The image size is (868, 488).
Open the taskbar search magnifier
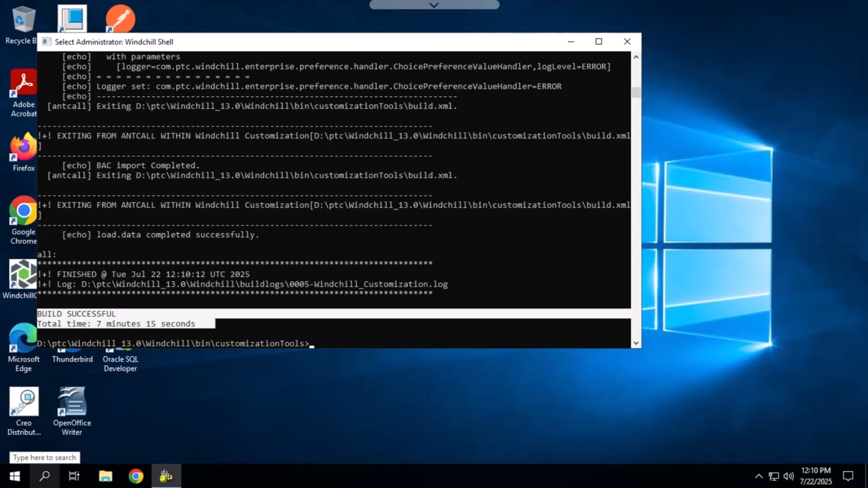point(44,476)
